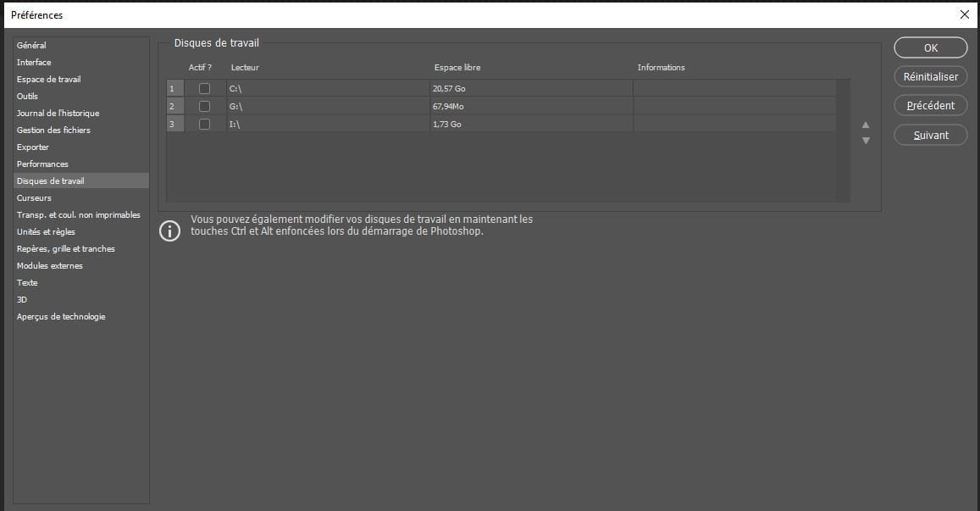Go to Curseurs preferences

pyautogui.click(x=34, y=198)
